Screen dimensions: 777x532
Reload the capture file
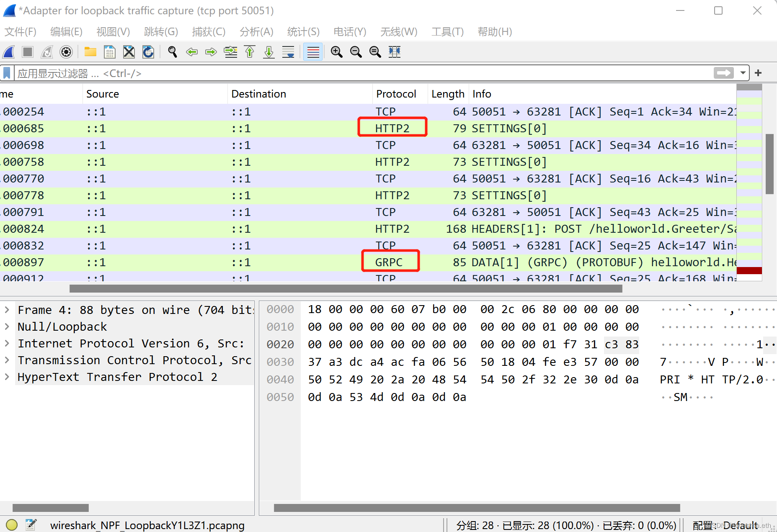tap(148, 52)
